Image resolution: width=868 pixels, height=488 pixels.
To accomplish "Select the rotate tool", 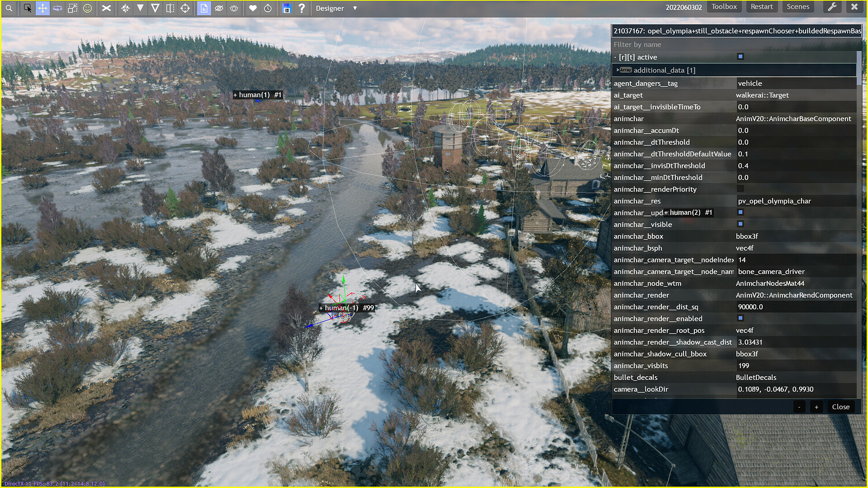I will 57,8.
